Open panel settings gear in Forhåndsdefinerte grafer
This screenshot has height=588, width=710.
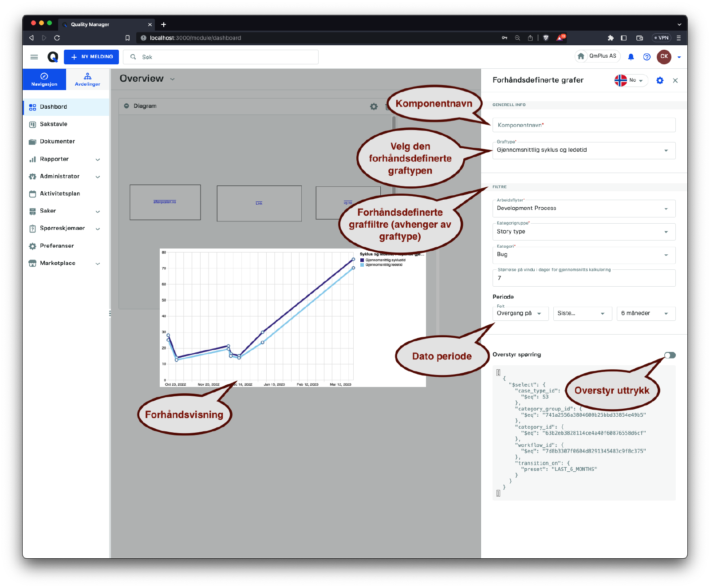pyautogui.click(x=659, y=80)
